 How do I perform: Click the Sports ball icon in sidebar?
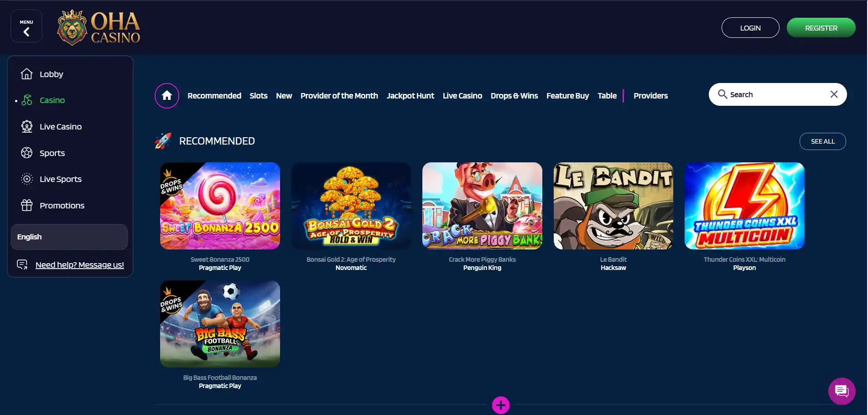pyautogui.click(x=27, y=153)
